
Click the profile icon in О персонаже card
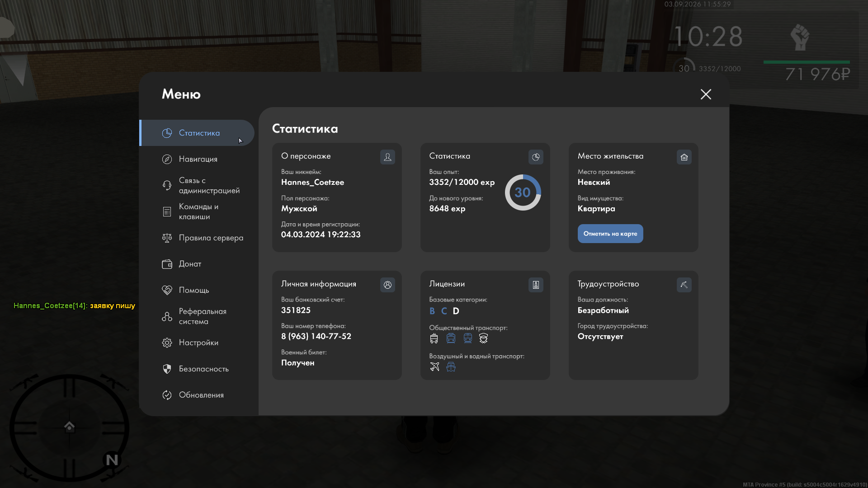[387, 157]
